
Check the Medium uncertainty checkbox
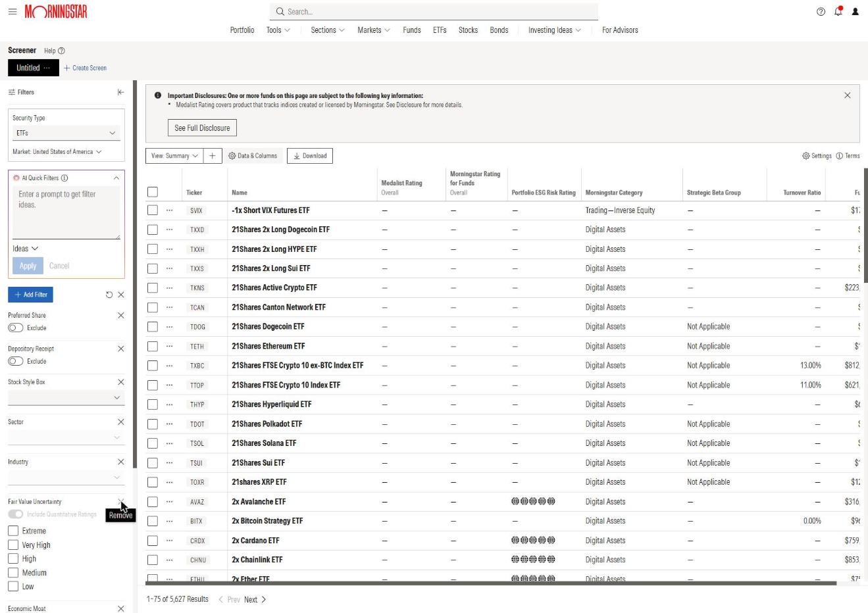[13, 572]
